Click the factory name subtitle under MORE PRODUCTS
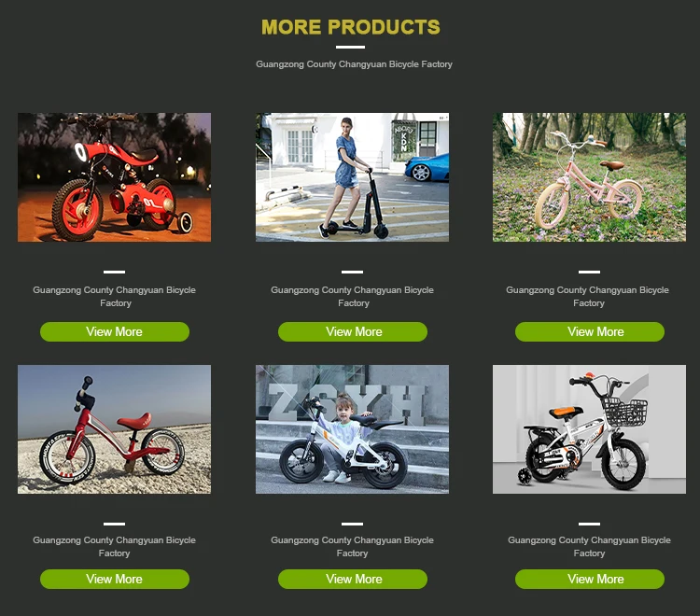700x616 pixels. coord(354,64)
